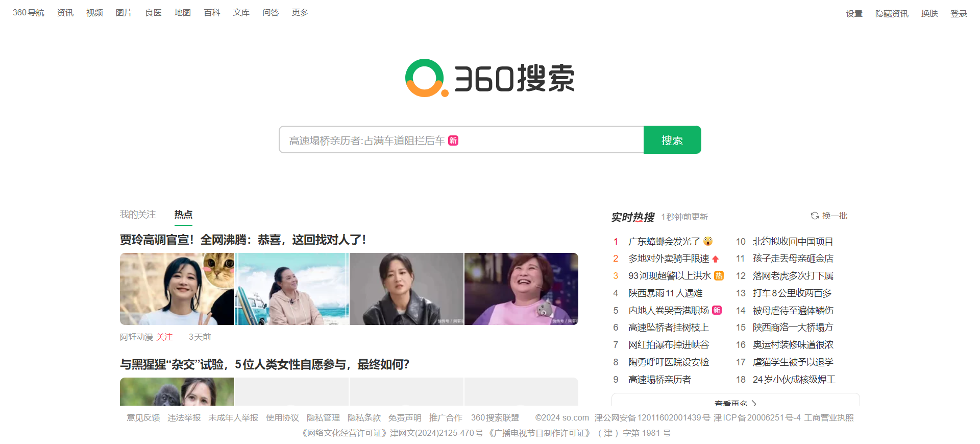
Task: Toggle 隐藏资讯 to hide the news feed
Action: click(x=891, y=14)
